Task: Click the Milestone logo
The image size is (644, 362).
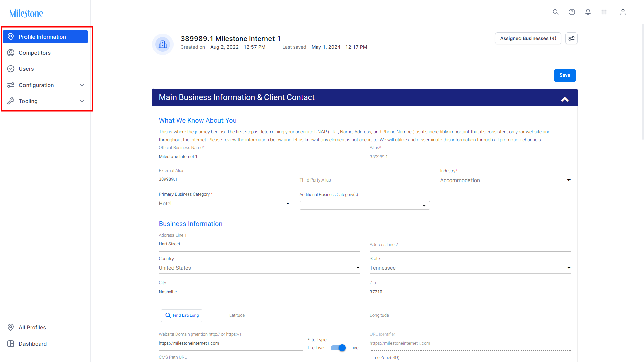Action: (26, 13)
